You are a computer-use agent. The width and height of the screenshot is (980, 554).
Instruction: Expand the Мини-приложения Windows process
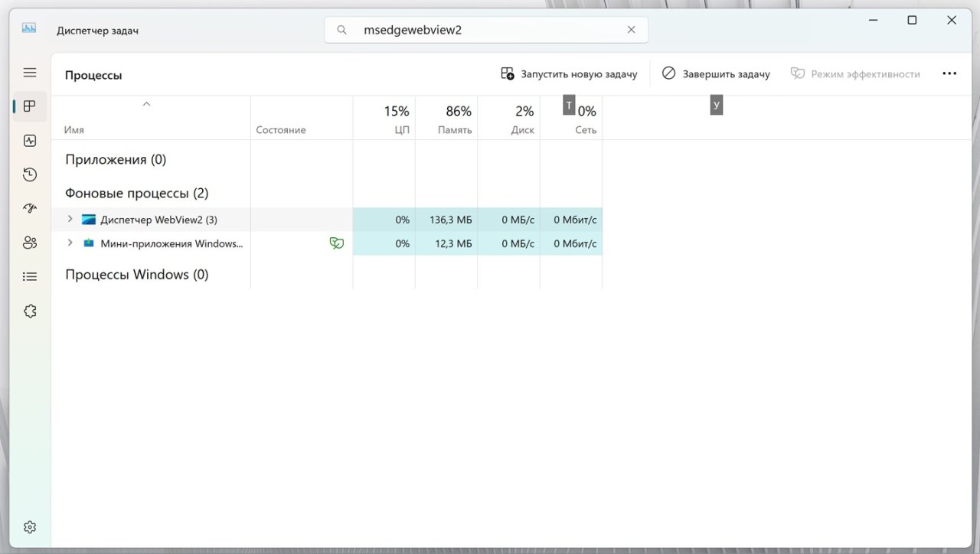click(69, 243)
